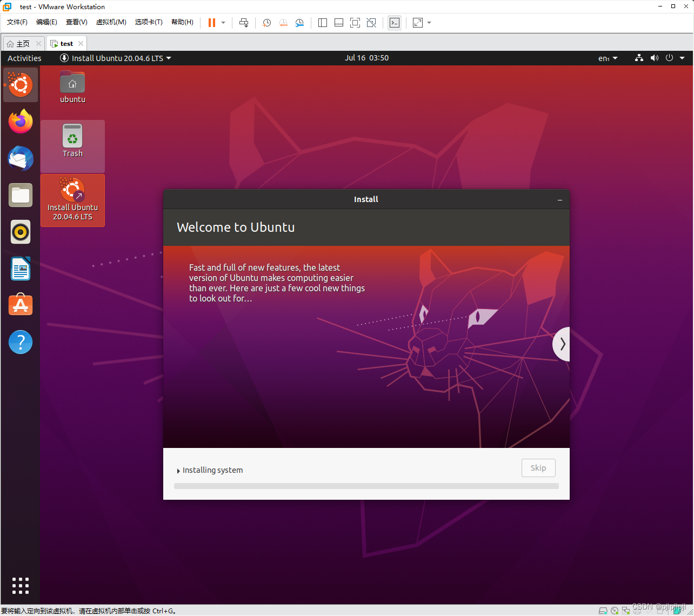Click the network adapter status icon
The width and height of the screenshot is (694, 616).
coord(625,611)
